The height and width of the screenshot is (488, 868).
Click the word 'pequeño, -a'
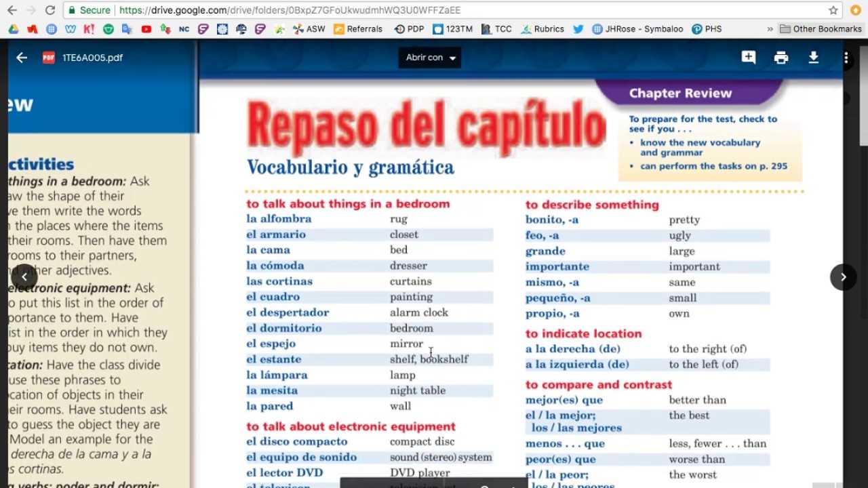(x=557, y=298)
